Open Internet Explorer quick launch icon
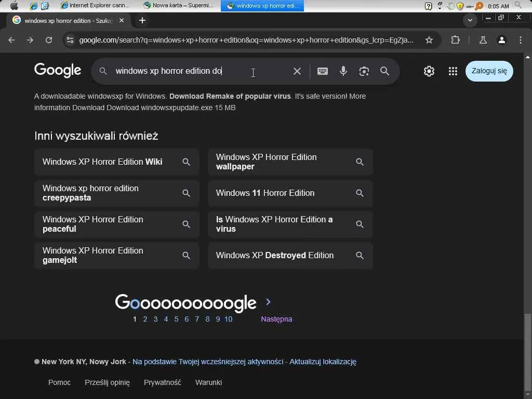The width and height of the screenshot is (532, 399). click(x=33, y=6)
